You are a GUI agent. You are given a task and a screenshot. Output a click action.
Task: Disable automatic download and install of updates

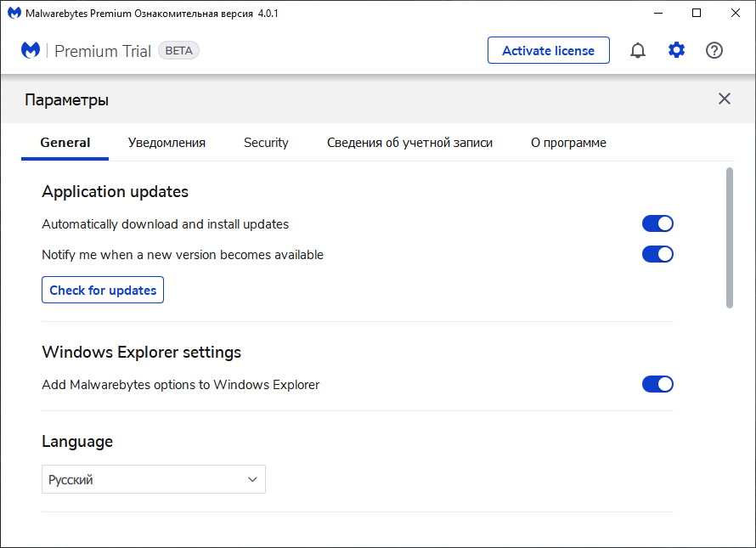click(657, 223)
